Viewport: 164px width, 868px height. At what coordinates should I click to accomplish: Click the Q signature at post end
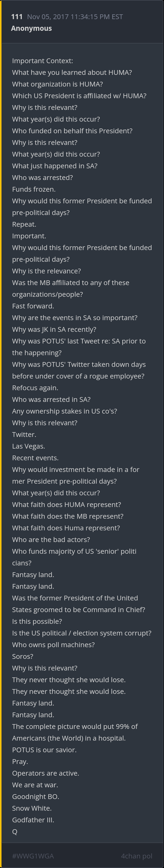(15, 831)
